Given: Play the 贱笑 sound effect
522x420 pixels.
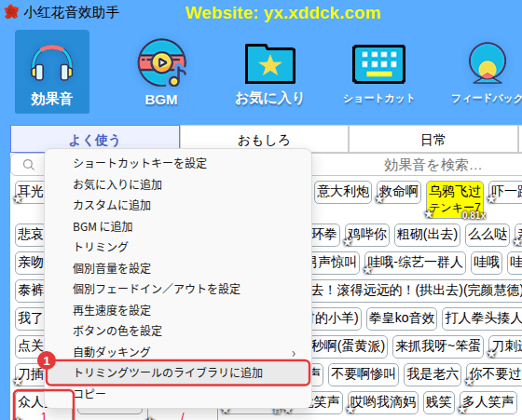Looking at the screenshot, I should (439, 402).
